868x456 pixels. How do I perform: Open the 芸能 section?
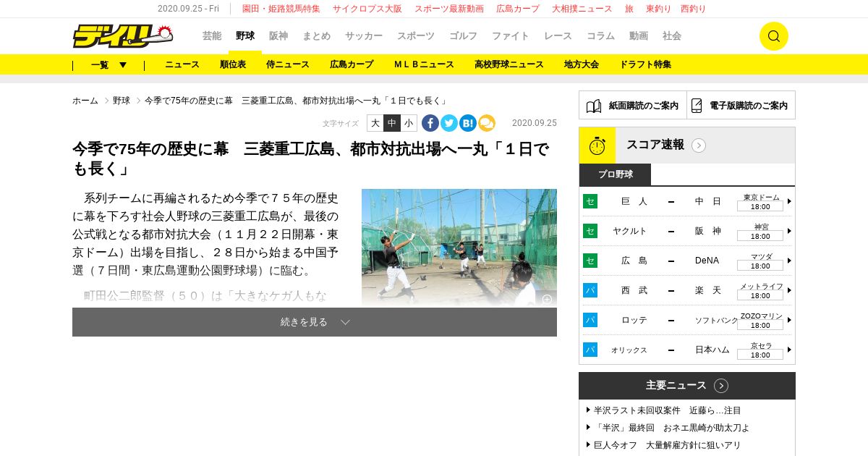point(212,36)
